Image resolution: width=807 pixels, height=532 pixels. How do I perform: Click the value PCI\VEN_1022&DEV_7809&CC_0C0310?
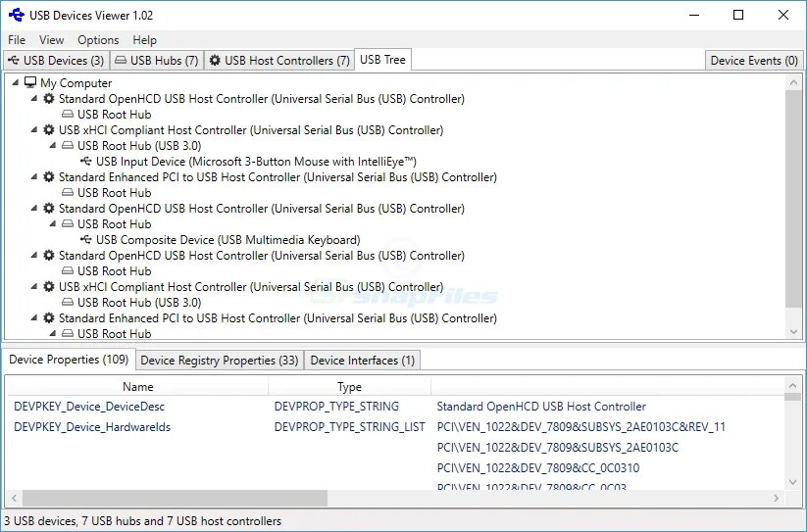click(x=537, y=468)
